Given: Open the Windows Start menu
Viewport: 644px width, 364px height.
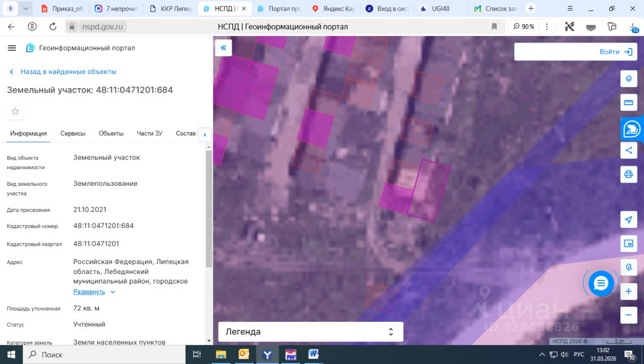Looking at the screenshot, I should [x=11, y=354].
